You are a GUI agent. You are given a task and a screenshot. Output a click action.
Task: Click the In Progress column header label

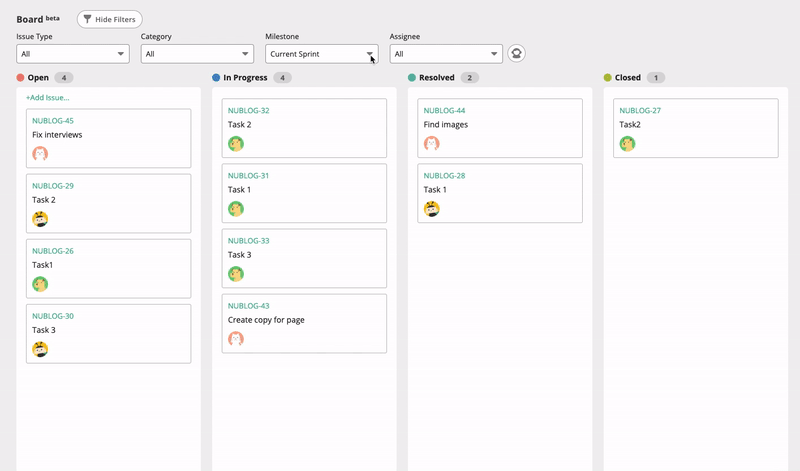point(245,78)
